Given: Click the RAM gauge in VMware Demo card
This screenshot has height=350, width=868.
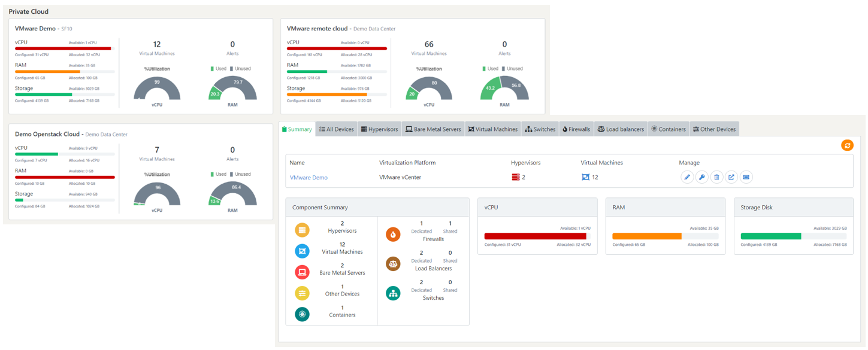Looking at the screenshot, I should [232, 89].
